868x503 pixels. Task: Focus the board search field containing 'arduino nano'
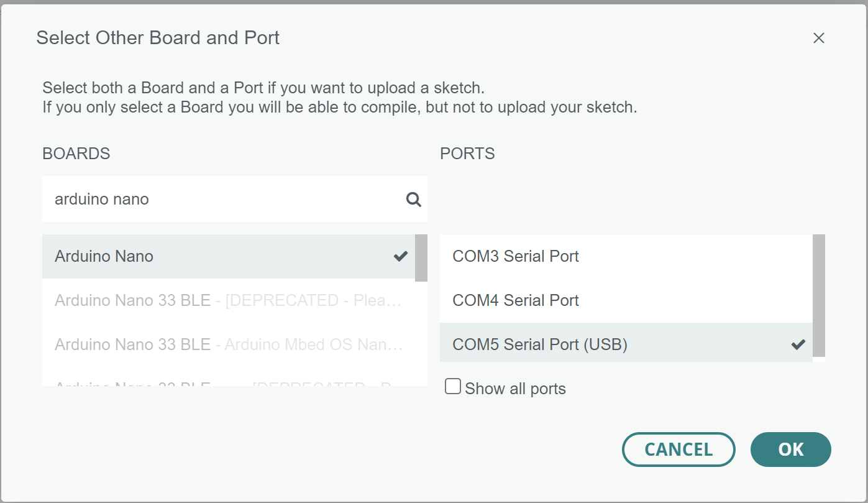(235, 199)
